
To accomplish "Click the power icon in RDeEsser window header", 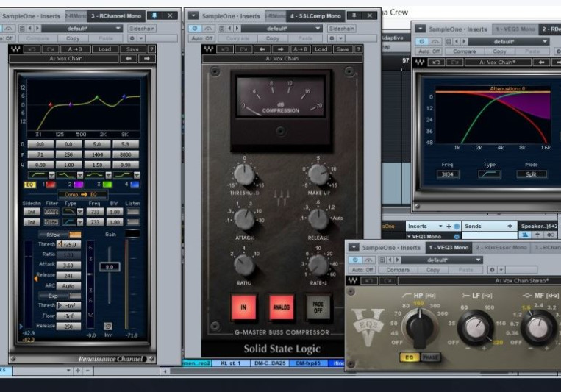I will point(422,41).
